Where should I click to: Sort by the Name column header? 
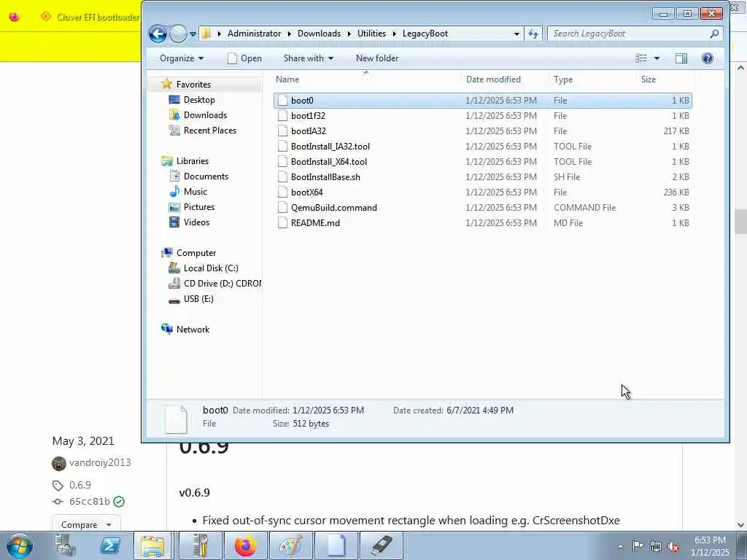click(366, 79)
